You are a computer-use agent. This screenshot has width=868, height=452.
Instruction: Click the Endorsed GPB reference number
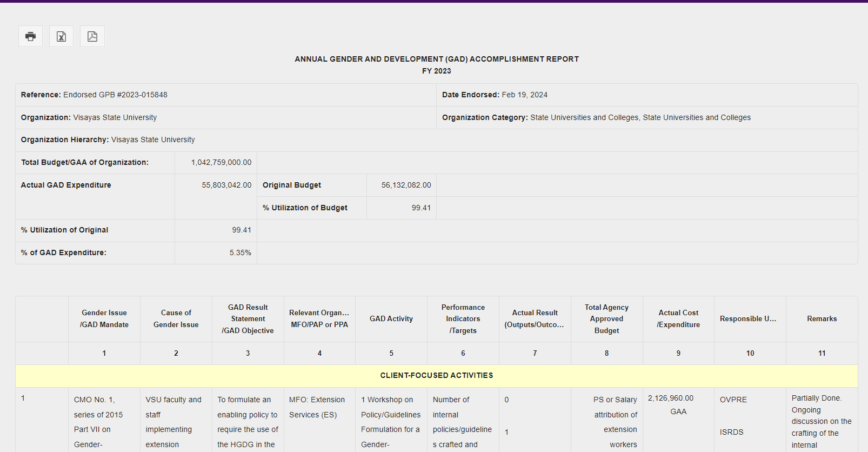pos(115,95)
